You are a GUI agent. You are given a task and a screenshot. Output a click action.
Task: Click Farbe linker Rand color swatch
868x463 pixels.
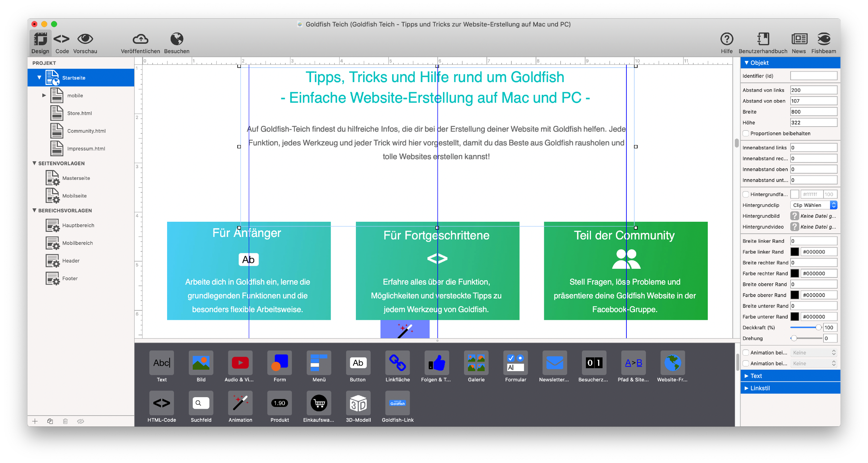(x=795, y=252)
